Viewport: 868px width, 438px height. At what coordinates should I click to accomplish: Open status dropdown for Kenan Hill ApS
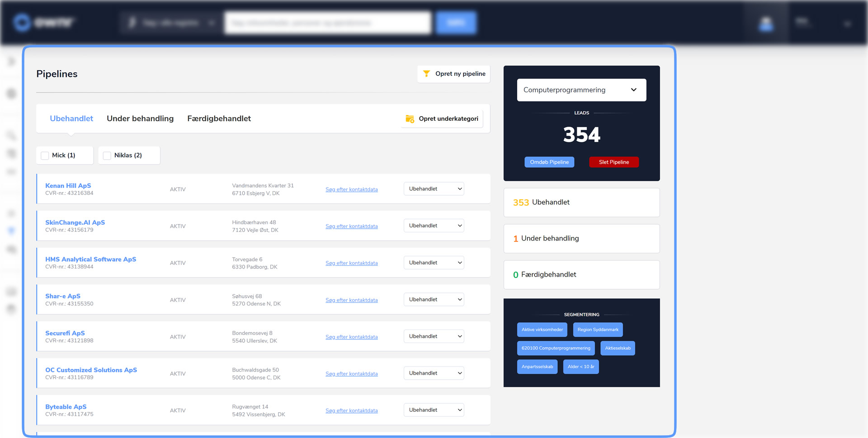pyautogui.click(x=434, y=189)
